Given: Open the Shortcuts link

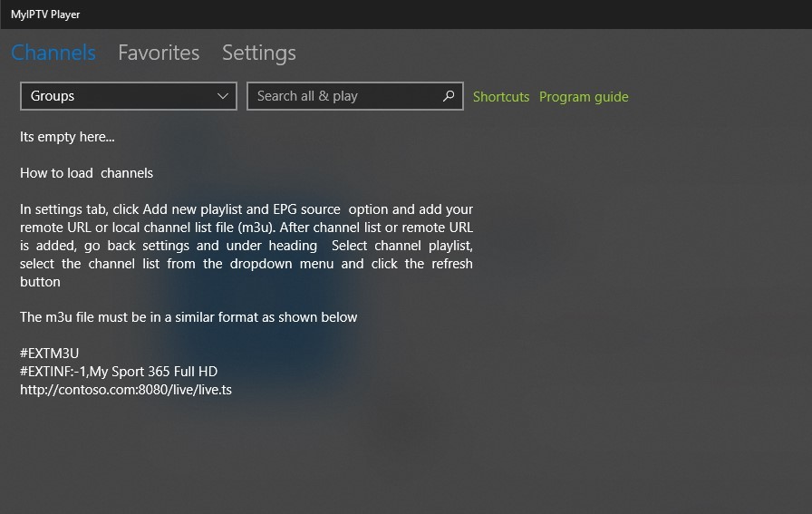Looking at the screenshot, I should pos(501,97).
